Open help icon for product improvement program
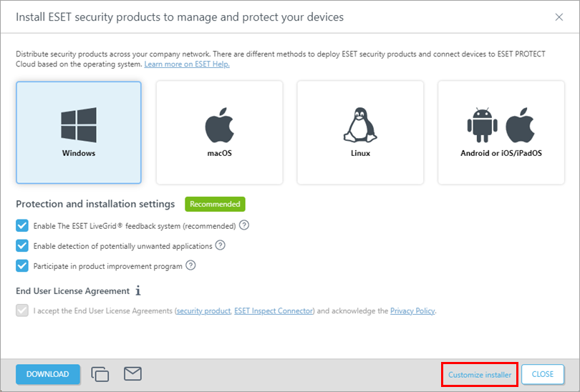 point(190,265)
